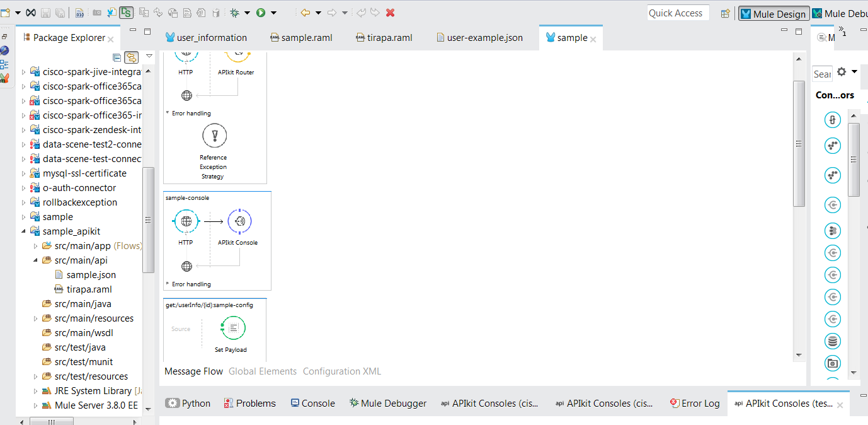Close the sample editor tab

click(x=593, y=38)
